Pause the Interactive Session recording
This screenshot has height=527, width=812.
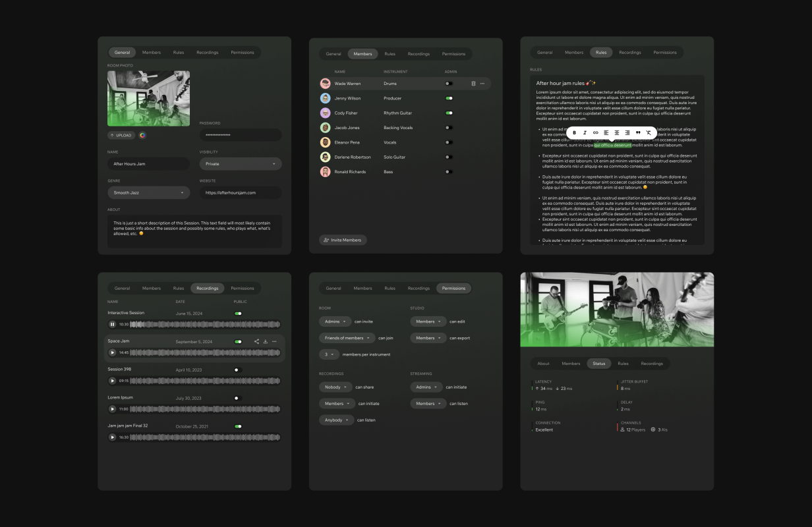click(113, 324)
